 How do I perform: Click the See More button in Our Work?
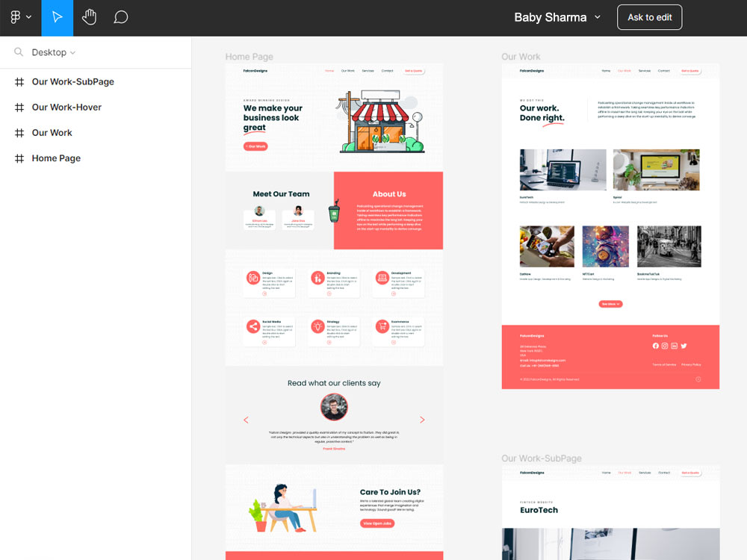(x=610, y=304)
